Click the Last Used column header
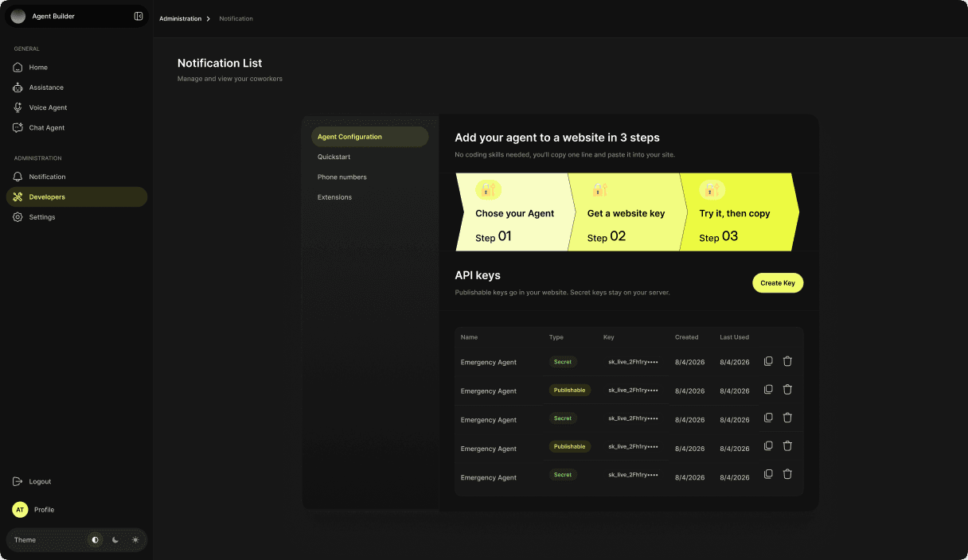 [734, 337]
